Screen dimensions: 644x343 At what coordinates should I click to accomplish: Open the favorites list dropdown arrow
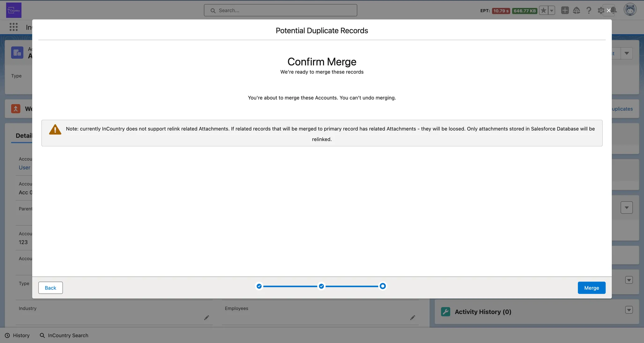click(552, 10)
